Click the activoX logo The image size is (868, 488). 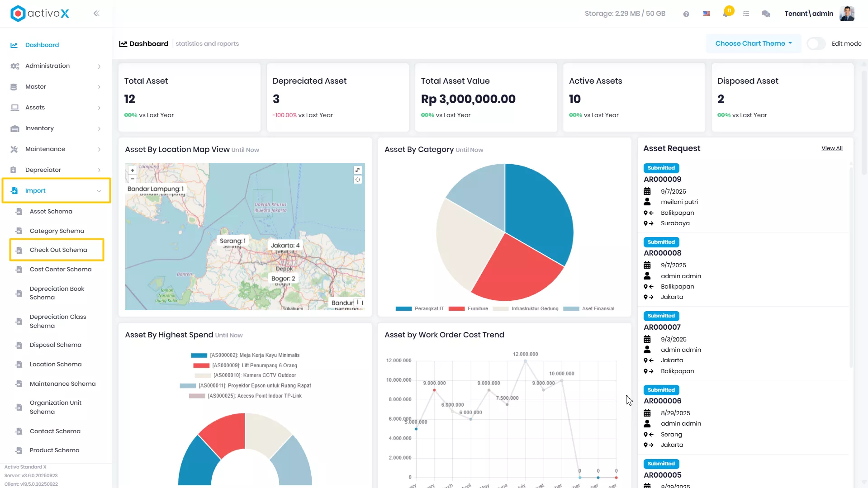pyautogui.click(x=40, y=14)
